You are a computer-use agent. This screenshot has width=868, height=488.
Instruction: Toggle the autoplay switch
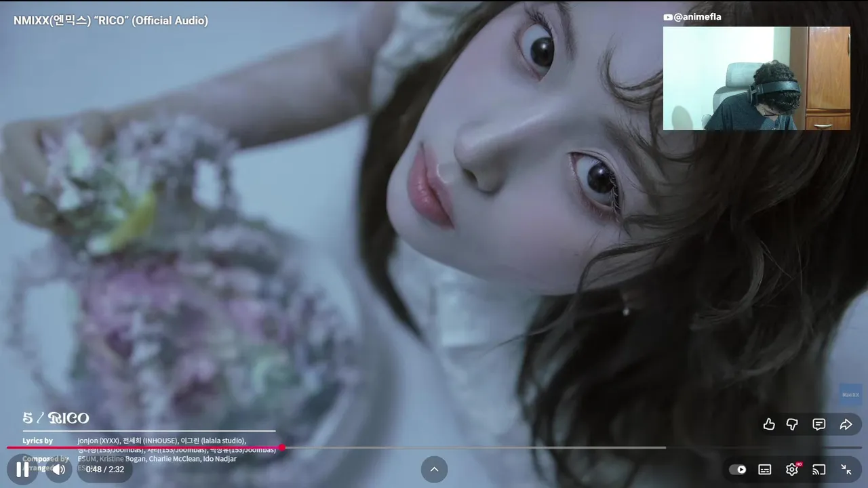point(737,470)
